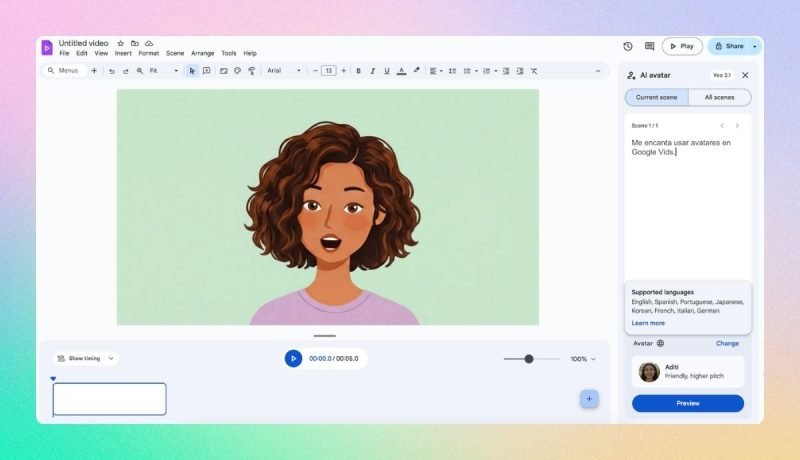Clear formatting icon in toolbar
800x460 pixels.
click(x=534, y=71)
